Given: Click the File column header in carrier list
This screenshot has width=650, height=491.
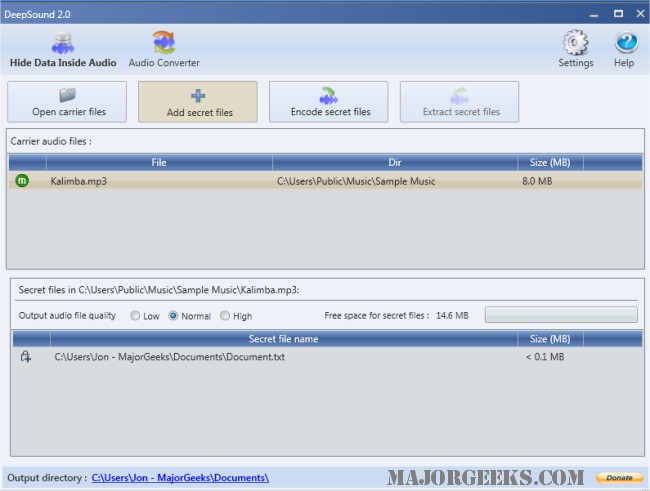Looking at the screenshot, I should [x=159, y=163].
